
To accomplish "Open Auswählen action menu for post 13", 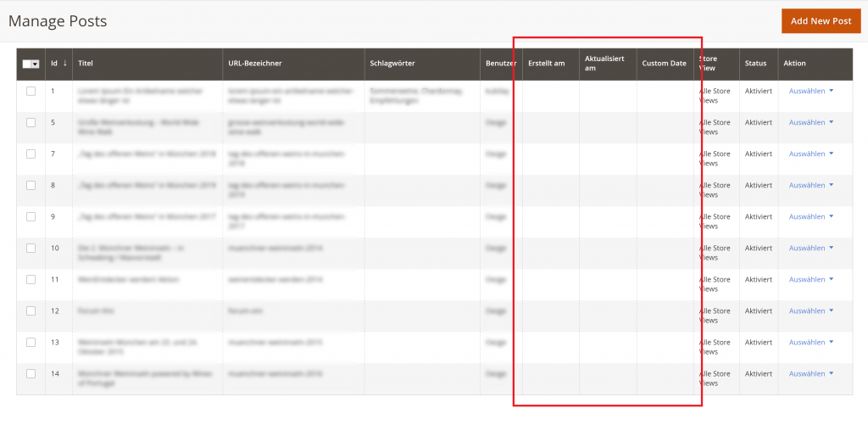I will pyautogui.click(x=811, y=343).
